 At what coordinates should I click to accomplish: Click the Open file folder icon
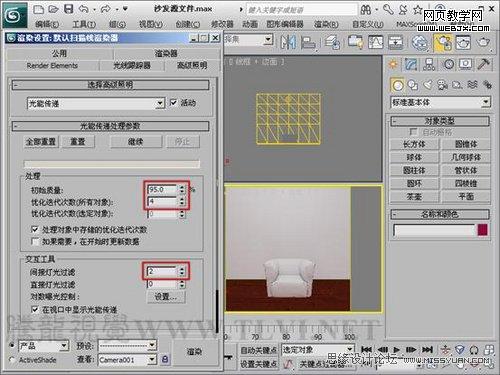pyautogui.click(x=53, y=9)
